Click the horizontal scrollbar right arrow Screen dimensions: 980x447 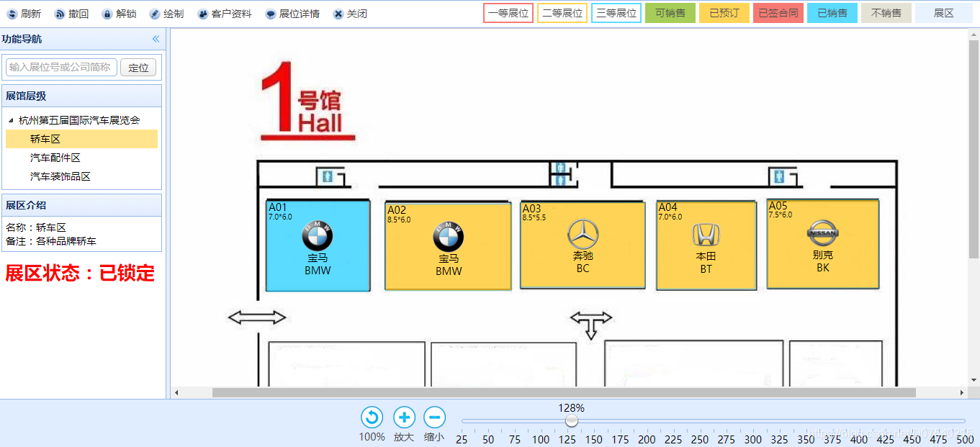(x=961, y=392)
